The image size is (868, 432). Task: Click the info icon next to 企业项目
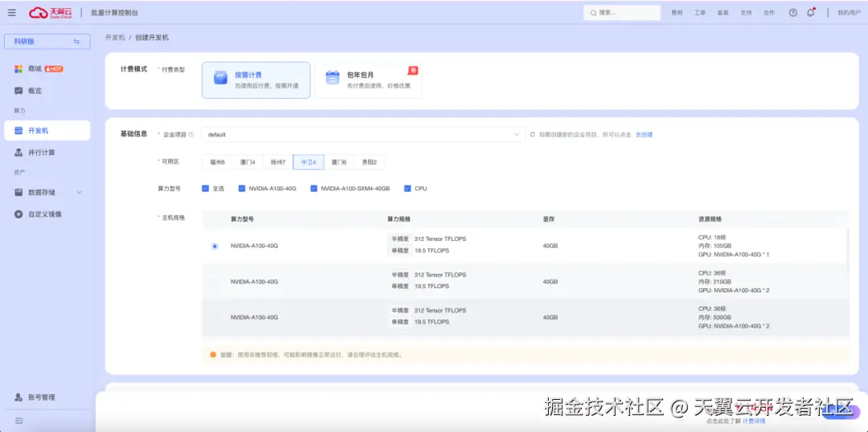coord(191,134)
